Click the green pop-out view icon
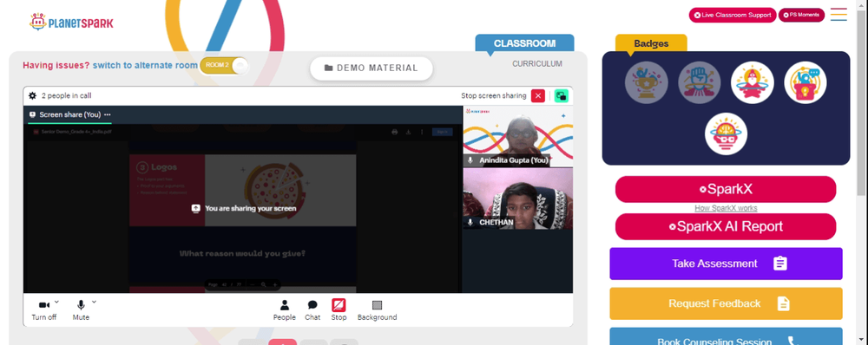The height and width of the screenshot is (345, 868). click(x=561, y=95)
